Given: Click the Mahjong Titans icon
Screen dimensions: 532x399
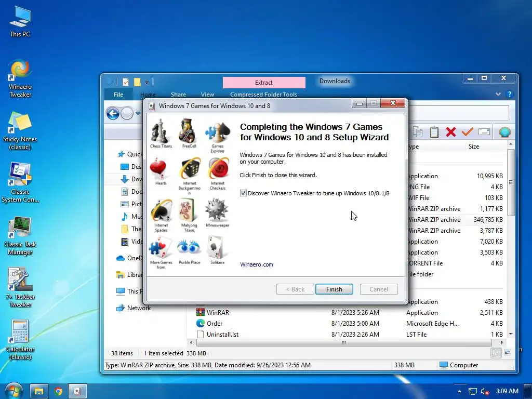Looking at the screenshot, I should tap(186, 210).
